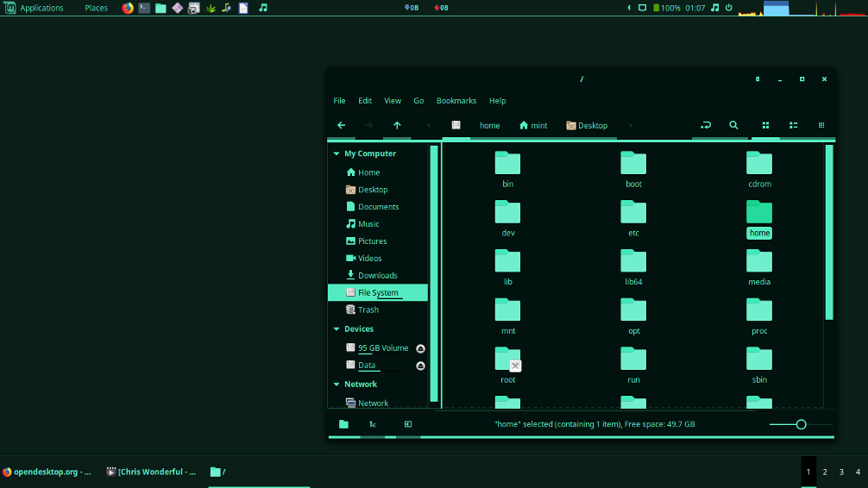The width and height of the screenshot is (868, 488).
Task: Adjust the icon zoom slider
Action: pos(801,424)
